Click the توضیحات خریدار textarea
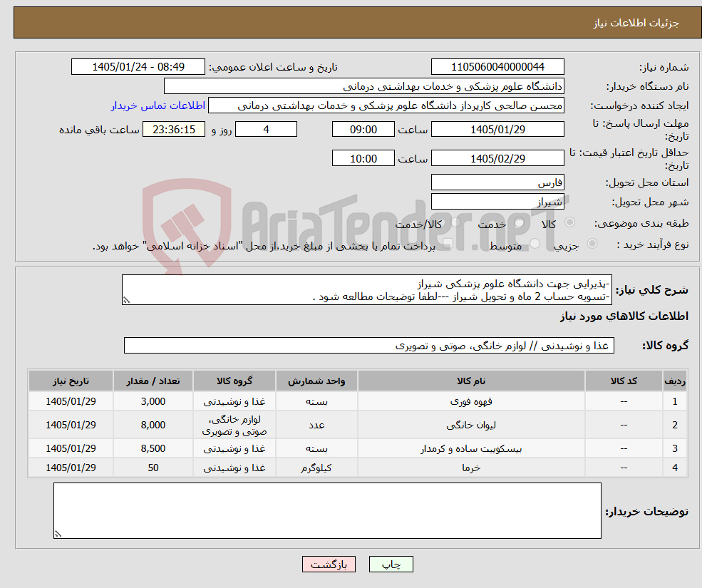The height and width of the screenshot is (588, 702). point(327,510)
